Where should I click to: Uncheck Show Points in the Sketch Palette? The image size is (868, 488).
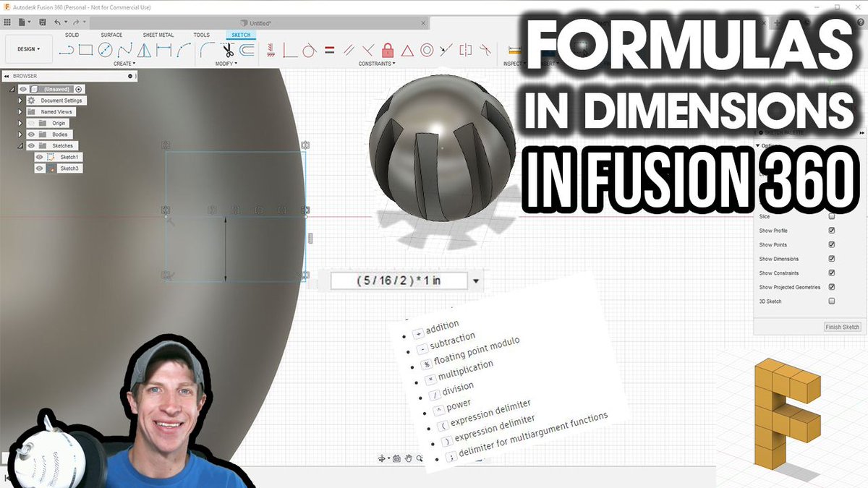coord(831,244)
